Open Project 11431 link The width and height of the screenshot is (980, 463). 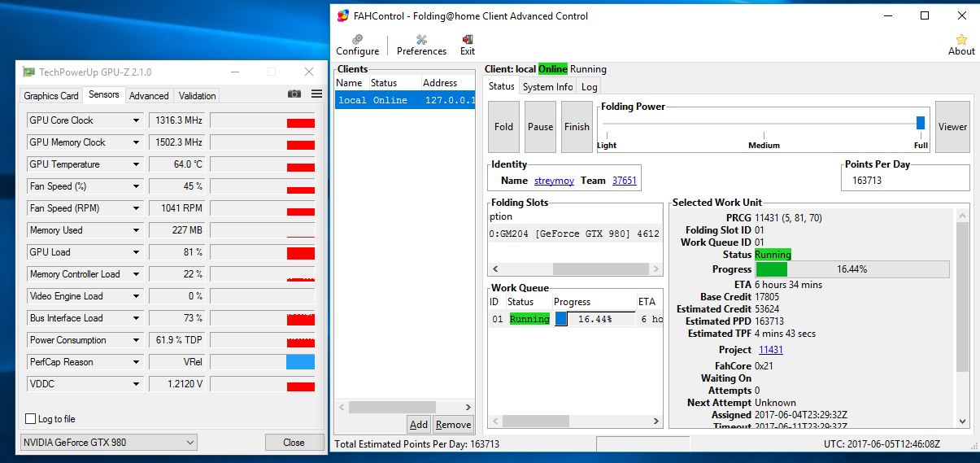coord(771,350)
